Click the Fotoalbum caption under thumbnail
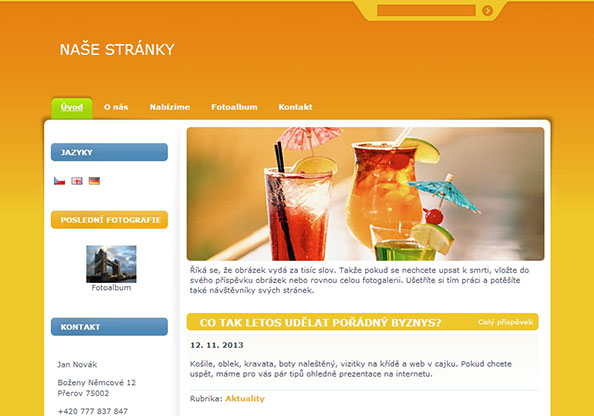The height and width of the screenshot is (416, 594). (x=111, y=288)
